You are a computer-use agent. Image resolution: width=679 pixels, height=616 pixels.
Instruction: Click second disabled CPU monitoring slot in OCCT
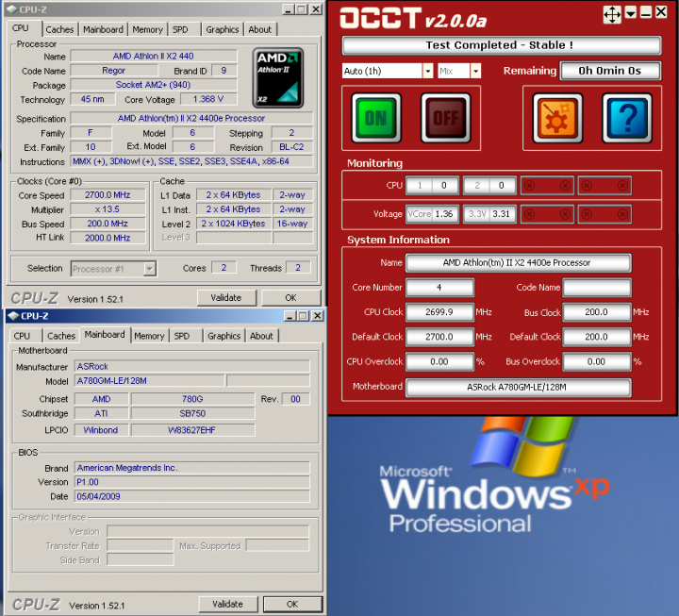[x=604, y=186]
